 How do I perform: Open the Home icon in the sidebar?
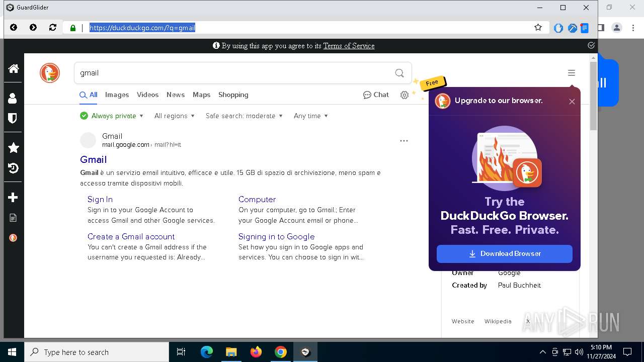coord(14,68)
